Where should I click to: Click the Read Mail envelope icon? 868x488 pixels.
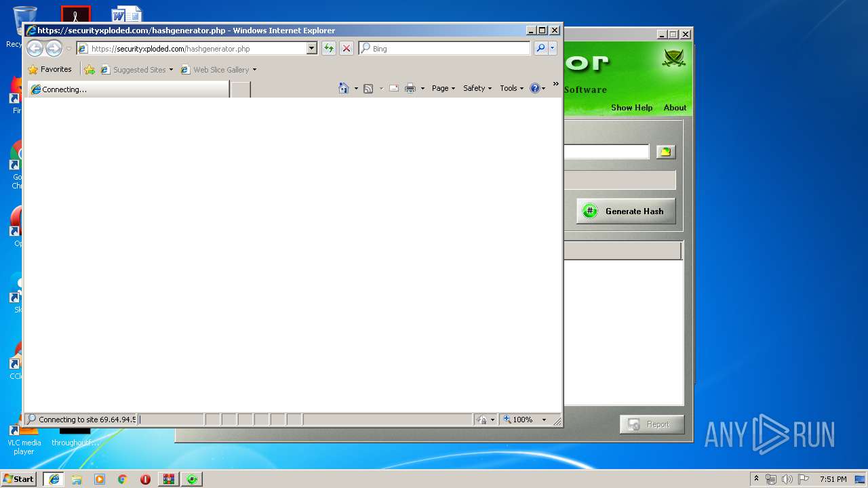tap(394, 88)
